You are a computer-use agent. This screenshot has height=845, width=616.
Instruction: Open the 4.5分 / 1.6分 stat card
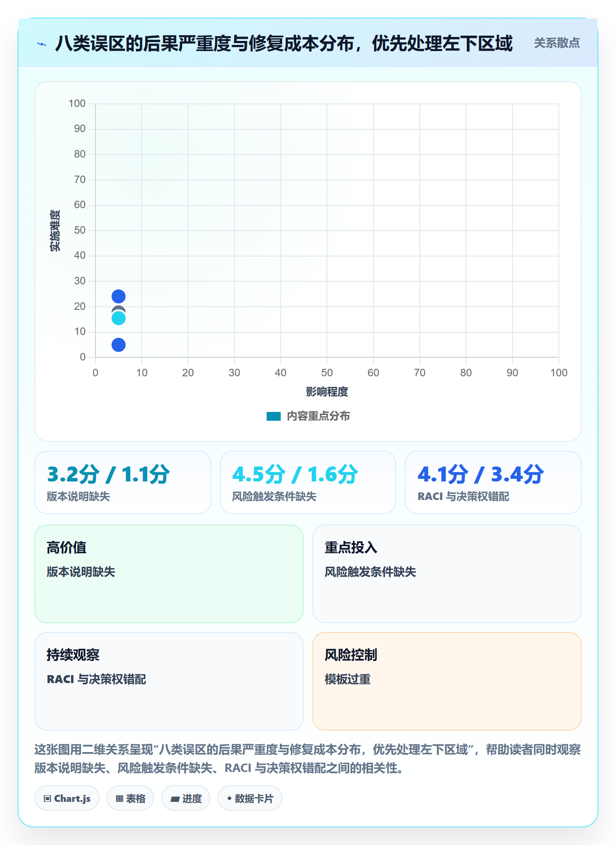(308, 482)
